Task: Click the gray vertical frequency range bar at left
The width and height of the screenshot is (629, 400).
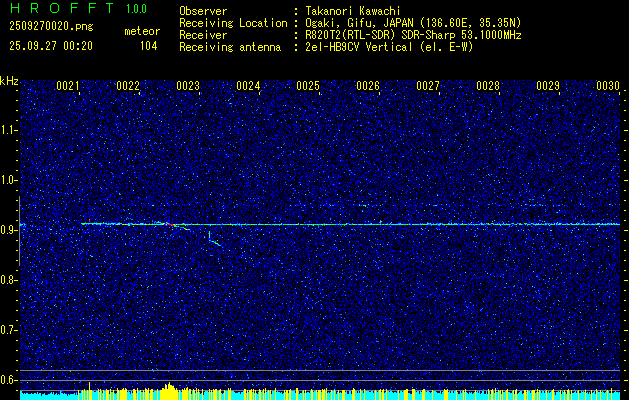Action: click(x=19, y=231)
